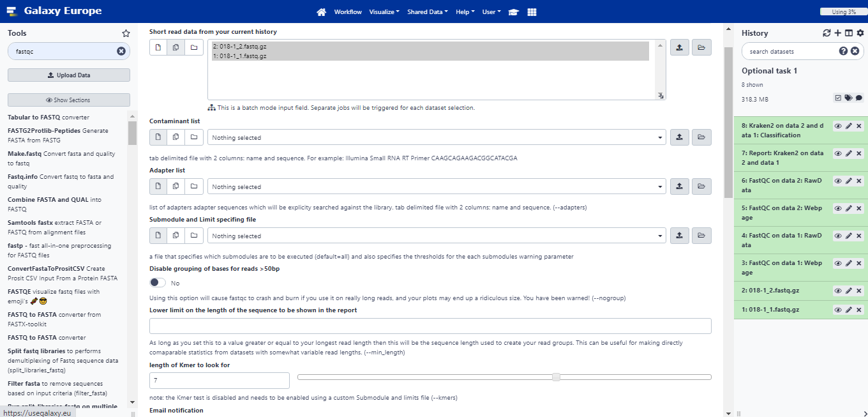Delete dataset 7 Report Kraken2

click(859, 153)
